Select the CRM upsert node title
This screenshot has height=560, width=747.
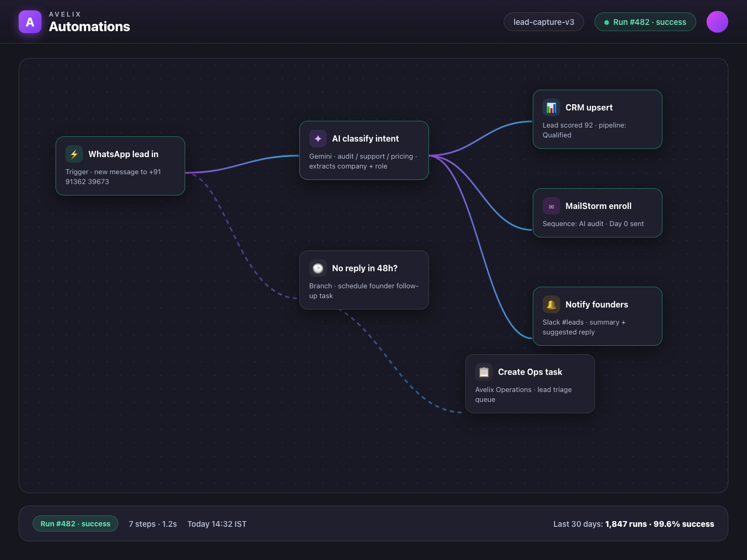pos(589,107)
